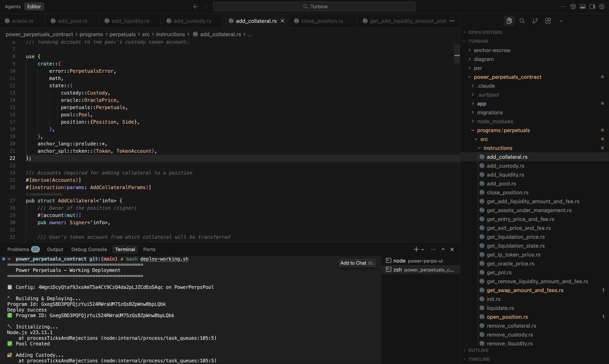Image resolution: width=609 pixels, height=364 pixels.
Task: Click the editor minimap scrollbar slider
Action: pyautogui.click(x=457, y=53)
